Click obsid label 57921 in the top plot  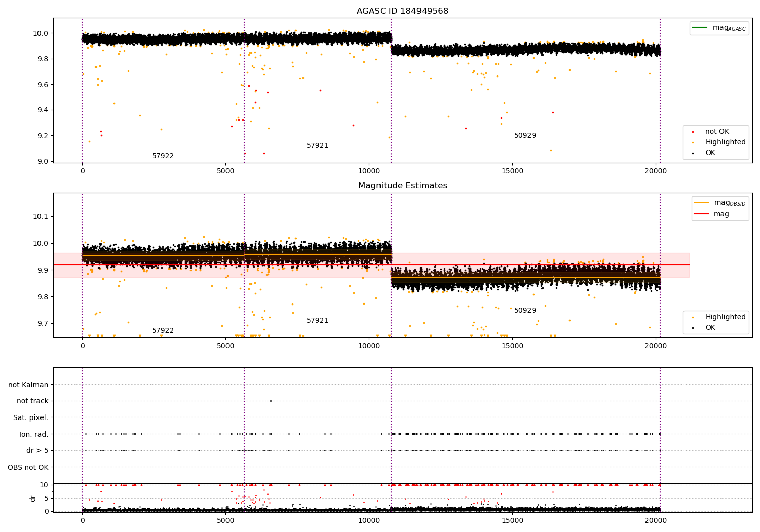317,146
